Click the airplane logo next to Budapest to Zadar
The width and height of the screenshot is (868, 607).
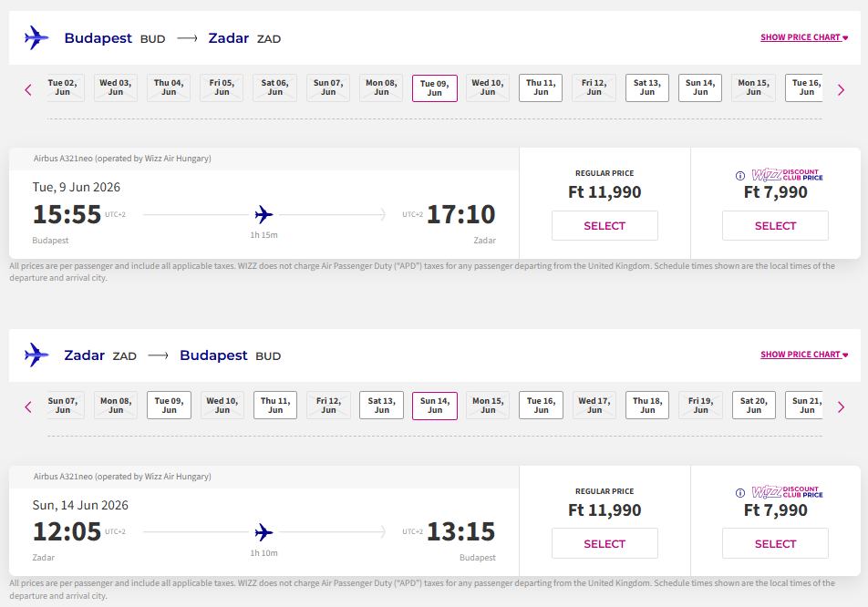pyautogui.click(x=37, y=38)
